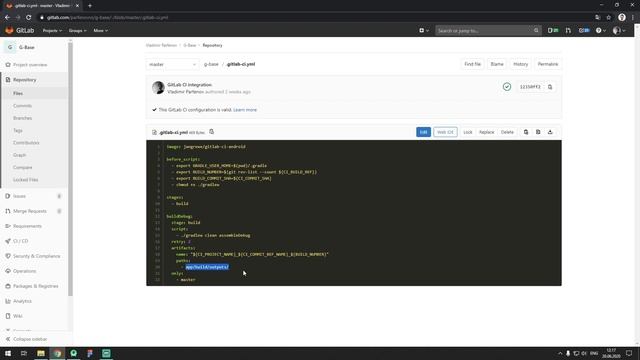The image size is (640, 360).
Task: Select Commits under Repository
Action: (x=22, y=106)
